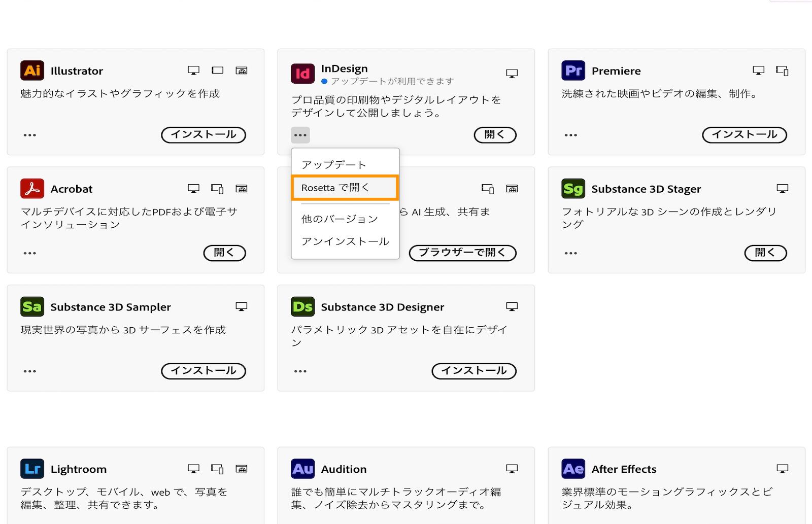The image size is (812, 524).
Task: Click the Premiere app icon
Action: pos(573,71)
